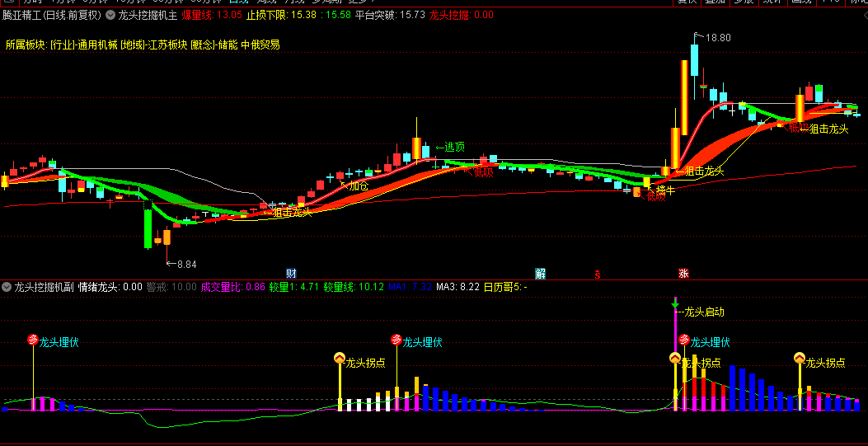Click the 龙头挖掘: 0.00 value
Image resolution: width=868 pixels, height=446 pixels.
[x=461, y=15]
